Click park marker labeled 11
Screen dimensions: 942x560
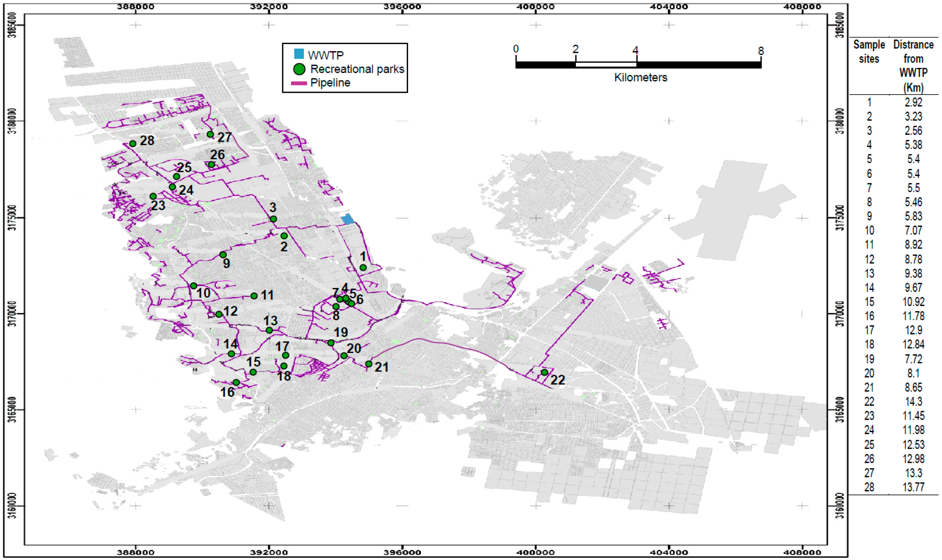pyautogui.click(x=254, y=296)
